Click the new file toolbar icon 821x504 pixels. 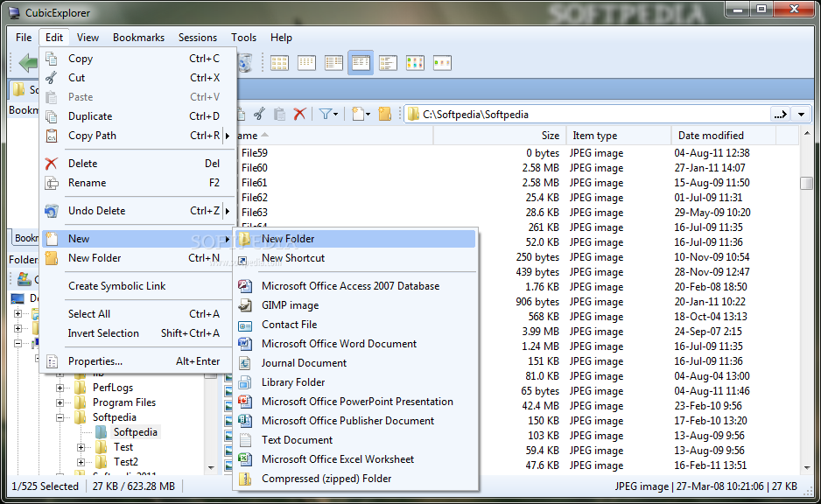pyautogui.click(x=358, y=114)
